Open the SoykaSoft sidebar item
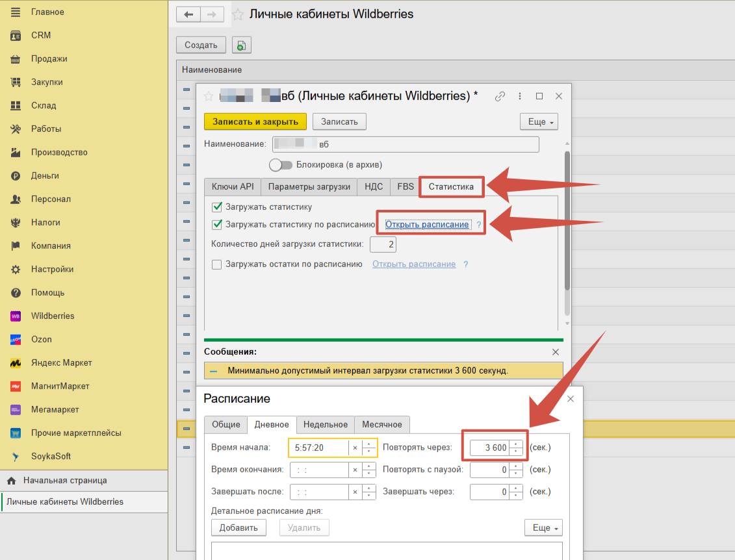Image resolution: width=735 pixels, height=560 pixels. coord(51,456)
